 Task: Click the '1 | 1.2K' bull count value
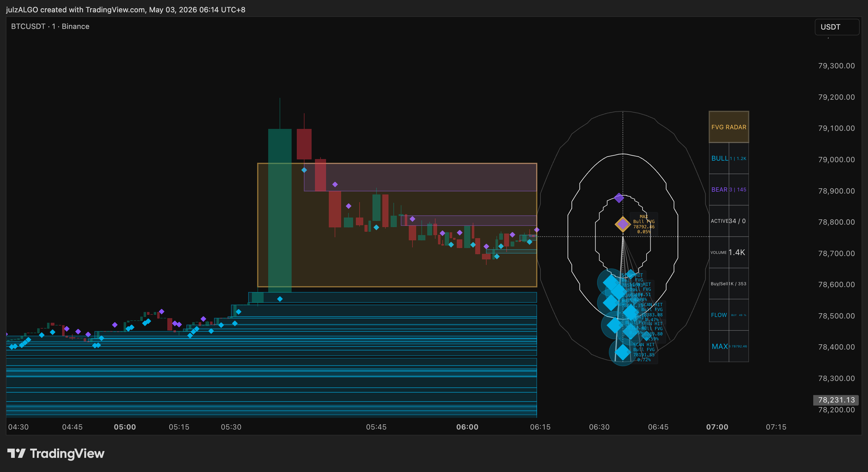738,158
